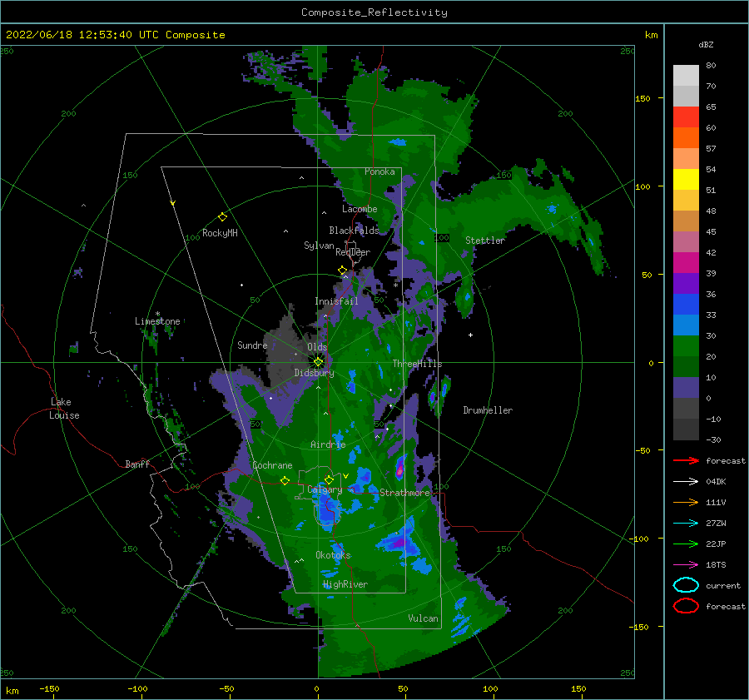Click the magenta 42 dBZ color swatch
This screenshot has width=749, height=700.
click(x=686, y=263)
